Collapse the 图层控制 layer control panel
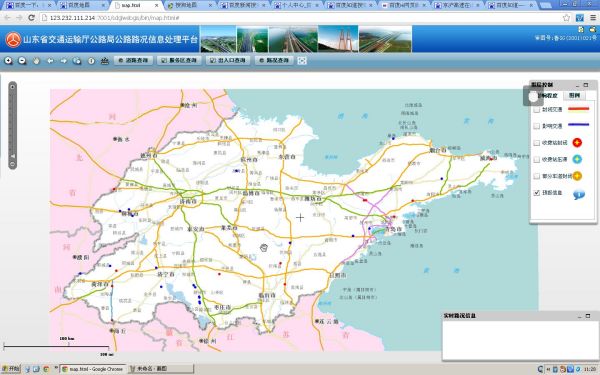Viewport: 600px width, 375px height. click(577, 85)
